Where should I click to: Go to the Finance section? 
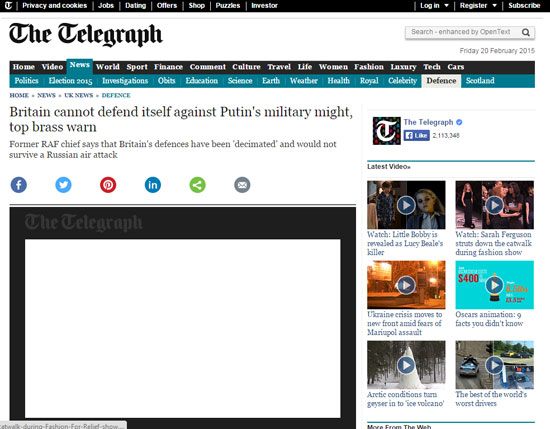[x=168, y=67]
